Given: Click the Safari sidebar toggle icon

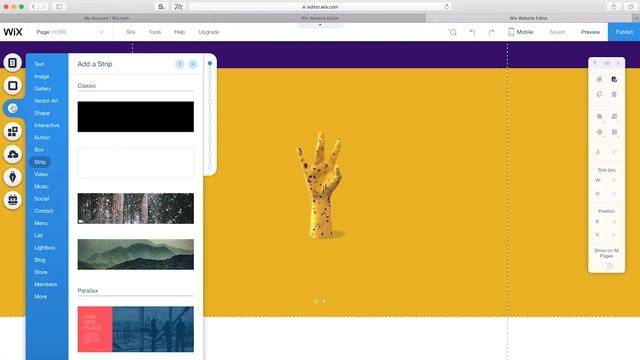Looking at the screenshot, I should coord(59,7).
